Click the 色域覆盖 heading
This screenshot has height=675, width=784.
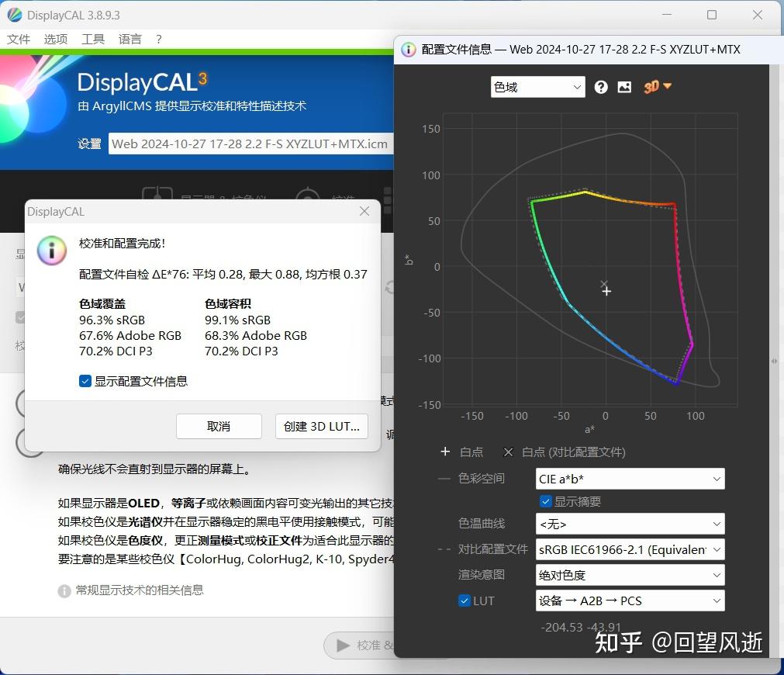(x=102, y=303)
